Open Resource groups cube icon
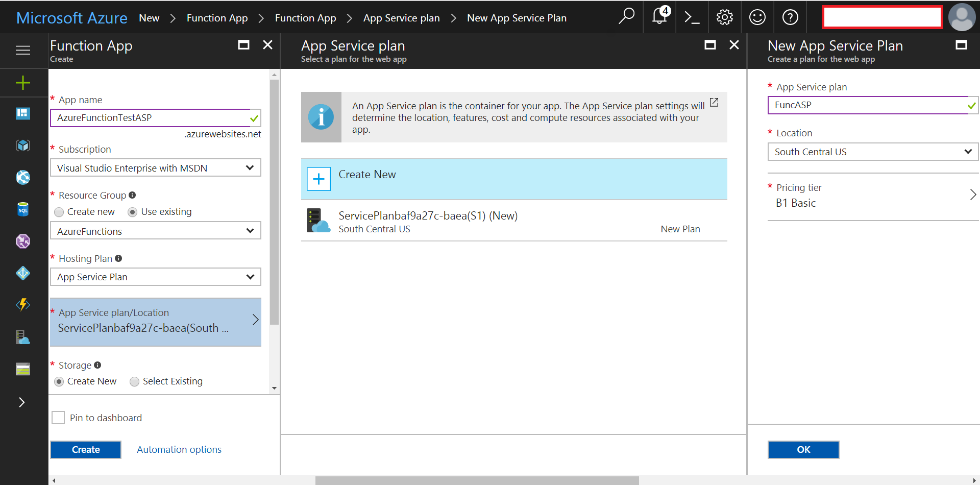 23,145
